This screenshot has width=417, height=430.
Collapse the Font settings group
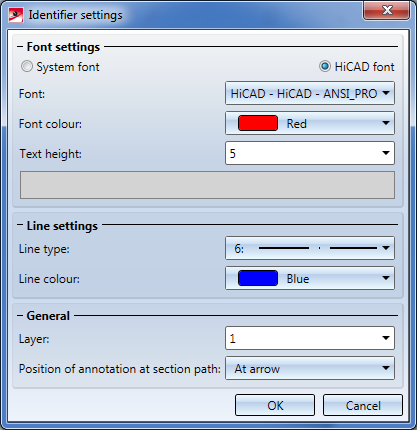[20, 47]
